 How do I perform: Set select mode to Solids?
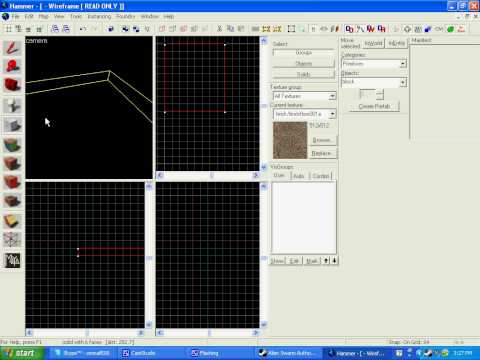304,74
